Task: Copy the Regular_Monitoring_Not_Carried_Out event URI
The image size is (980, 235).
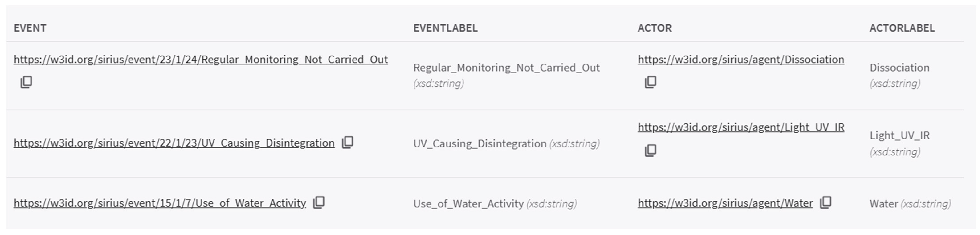Action: coord(26,82)
